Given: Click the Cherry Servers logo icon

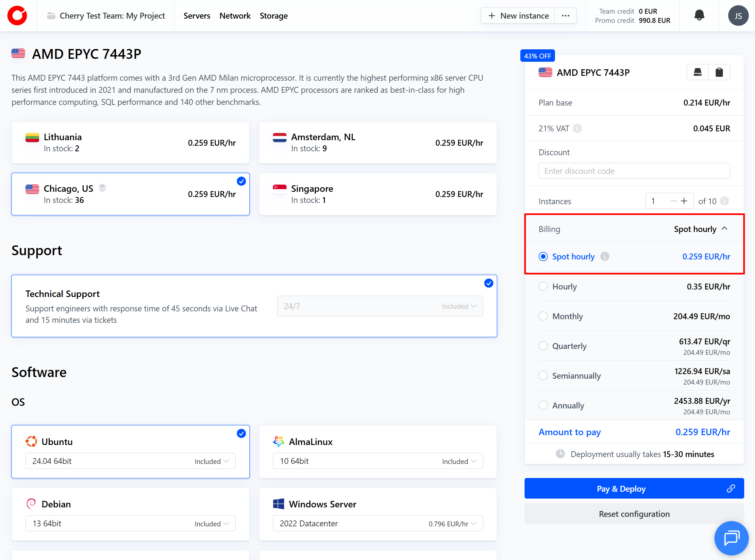Looking at the screenshot, I should [x=17, y=16].
